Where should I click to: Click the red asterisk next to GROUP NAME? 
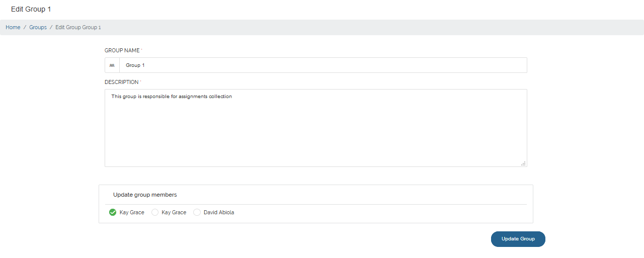[x=141, y=49]
